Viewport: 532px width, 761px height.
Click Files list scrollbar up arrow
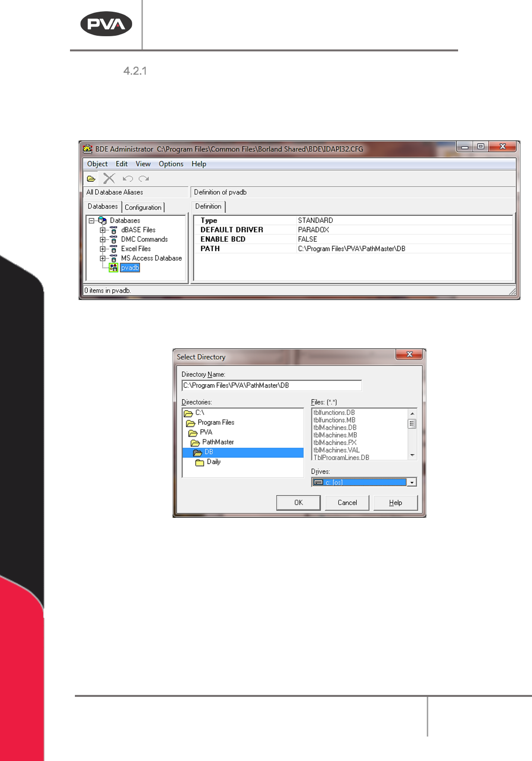[x=412, y=414]
